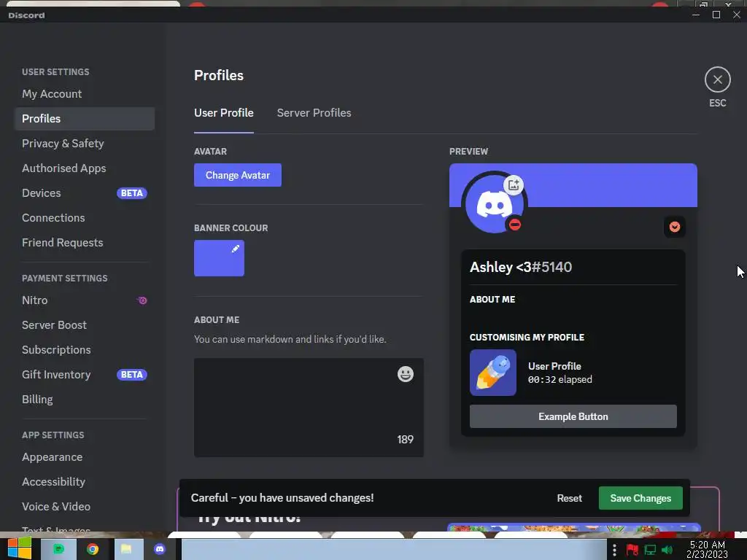Open Friend Requests settings

[x=85, y=242]
